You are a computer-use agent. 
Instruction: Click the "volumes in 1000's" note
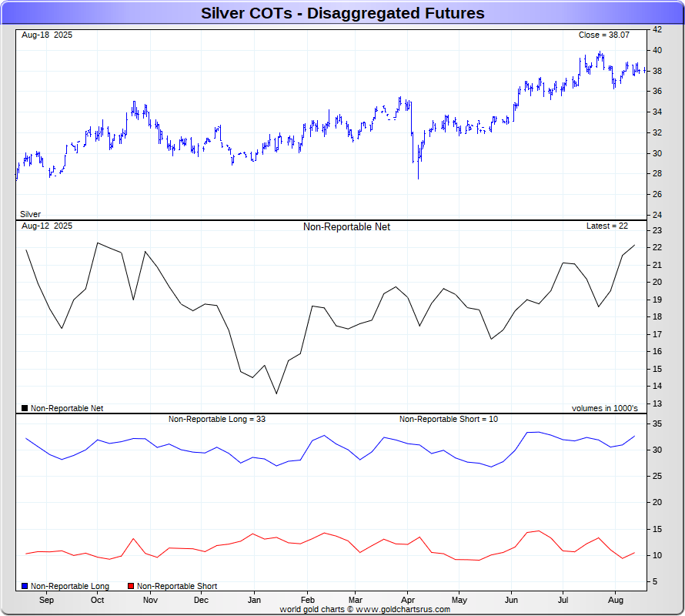click(x=605, y=408)
